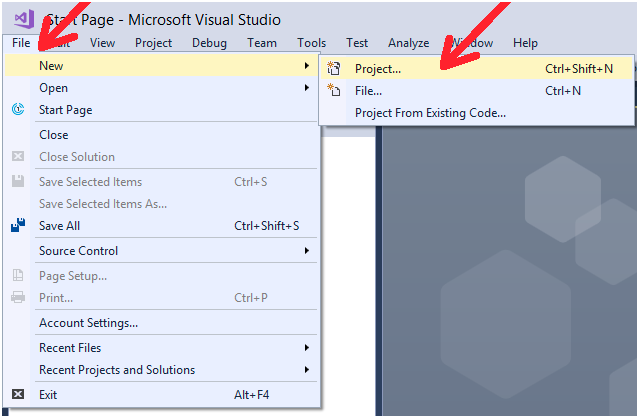Choose Close in the File menu

coord(162,134)
